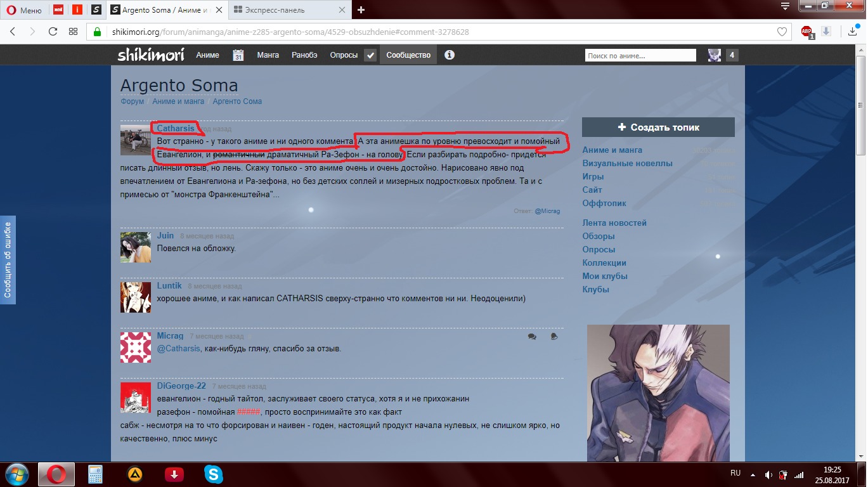Viewport: 868px width, 487px height.
Task: Open the Визуальные новеллы forum link
Action: click(627, 164)
